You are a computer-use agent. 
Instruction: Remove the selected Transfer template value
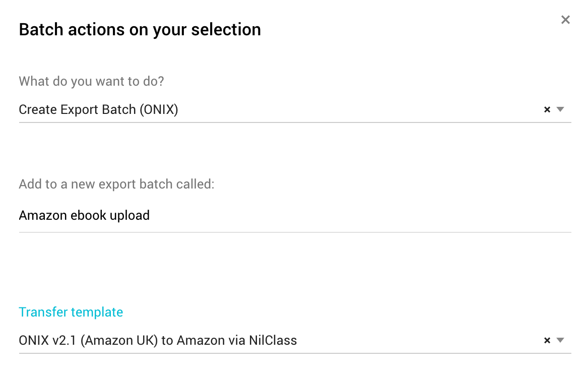pyautogui.click(x=547, y=340)
